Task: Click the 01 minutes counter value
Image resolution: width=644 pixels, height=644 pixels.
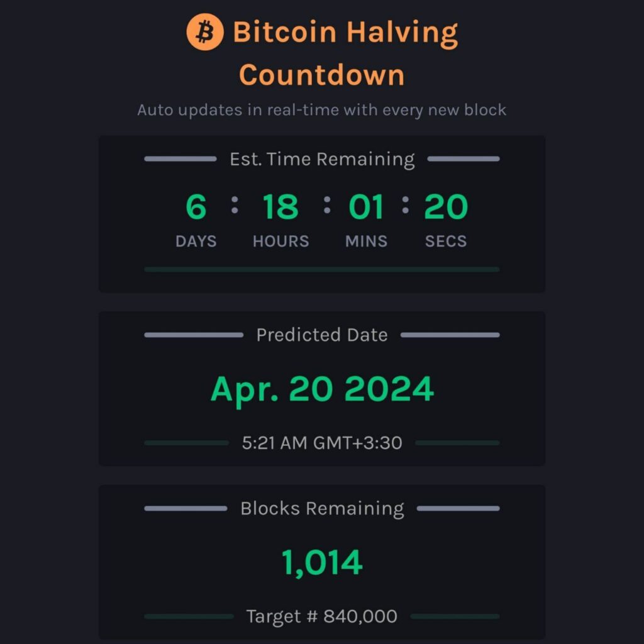Action: pyautogui.click(x=366, y=206)
